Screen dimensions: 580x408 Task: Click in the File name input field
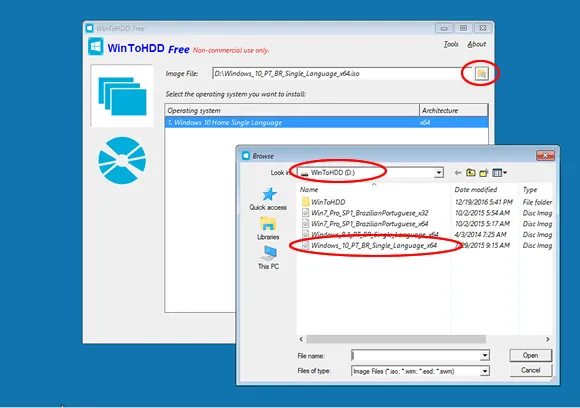pyautogui.click(x=416, y=355)
